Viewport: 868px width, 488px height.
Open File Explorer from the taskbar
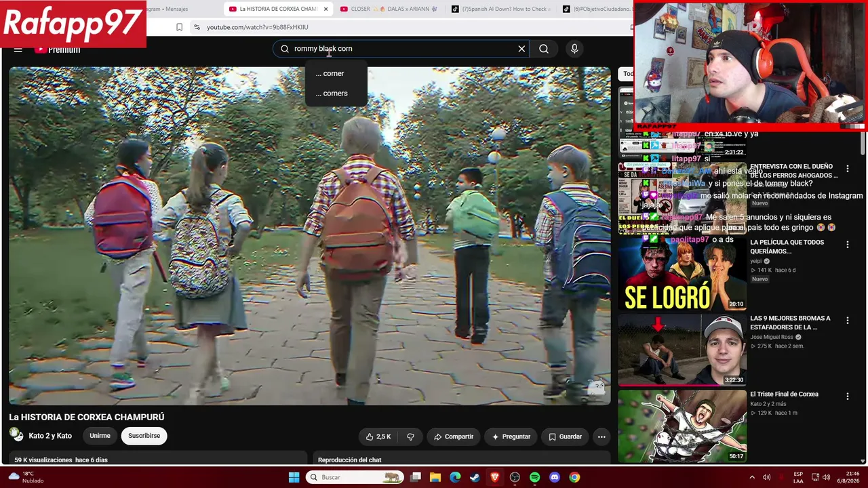pos(435,477)
